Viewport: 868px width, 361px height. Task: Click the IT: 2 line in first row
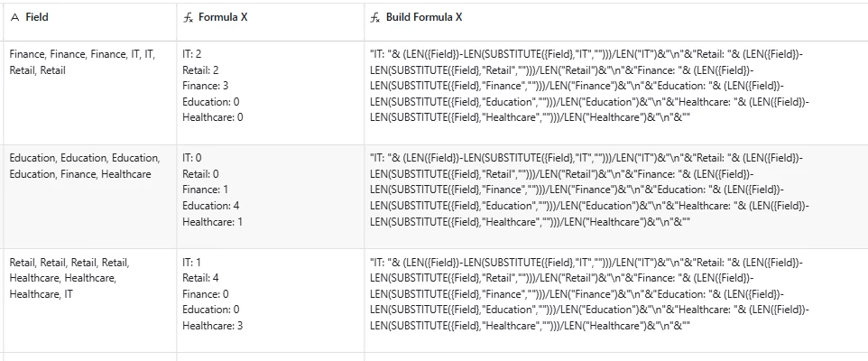click(x=192, y=54)
